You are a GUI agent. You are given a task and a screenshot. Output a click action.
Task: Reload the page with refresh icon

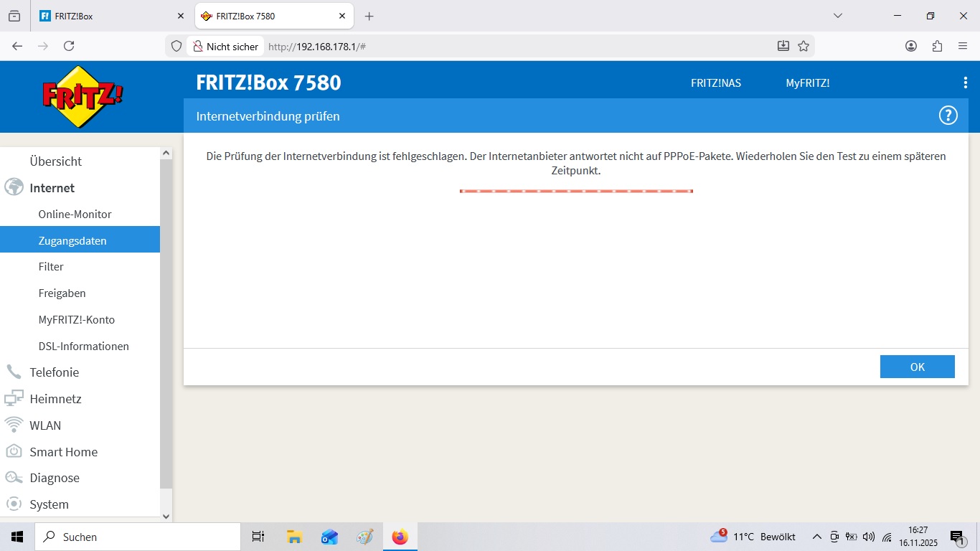pos(69,46)
